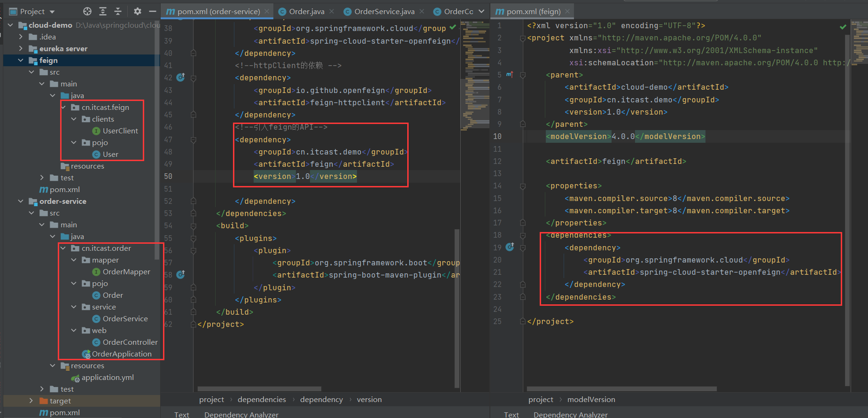
Task: Show the hidden editor tabs list
Action: (481, 11)
